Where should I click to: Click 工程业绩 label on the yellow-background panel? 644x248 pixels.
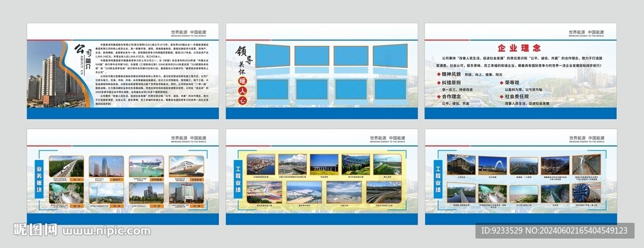pyautogui.click(x=238, y=179)
